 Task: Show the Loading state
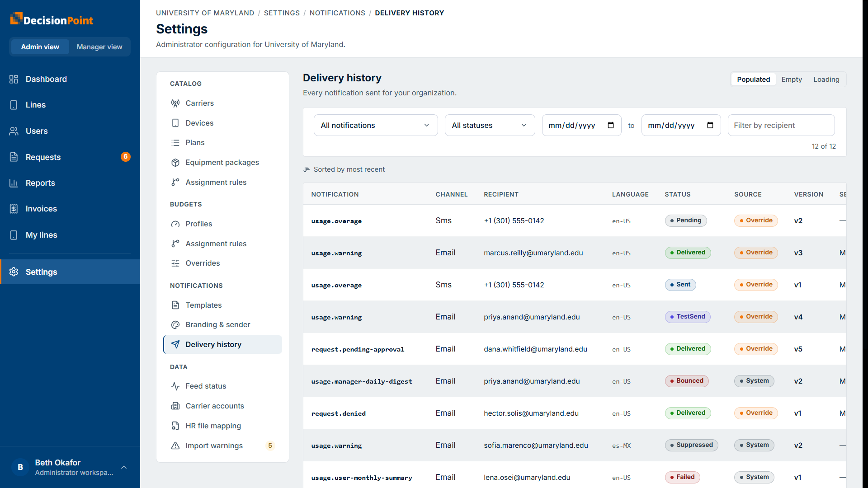826,80
